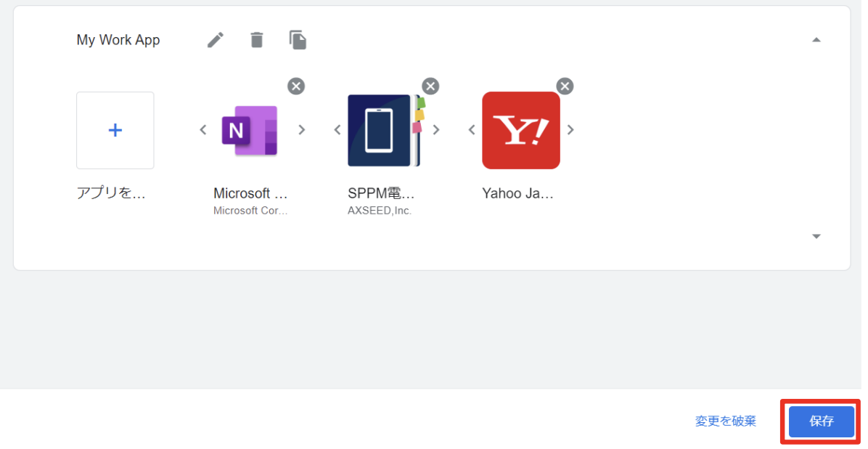This screenshot has width=868, height=449.
Task: Move Microsoft OneNote left in order
Action: (x=202, y=130)
